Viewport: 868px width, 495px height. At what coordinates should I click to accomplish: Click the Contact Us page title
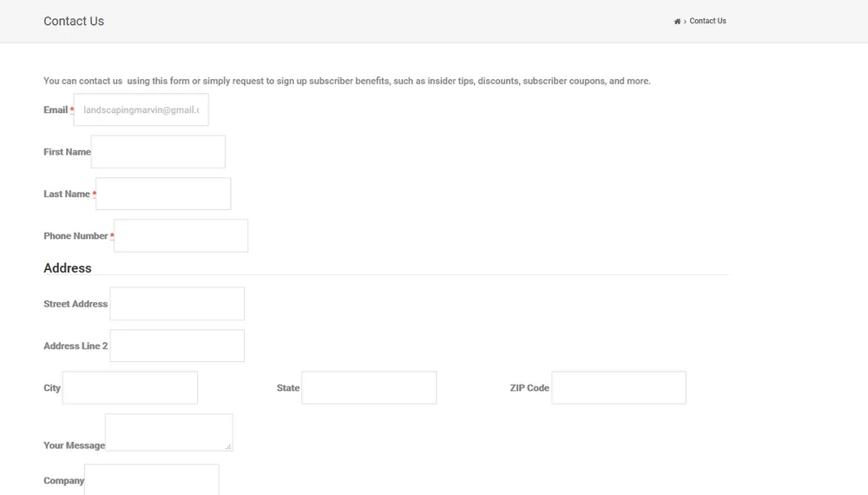(x=74, y=21)
